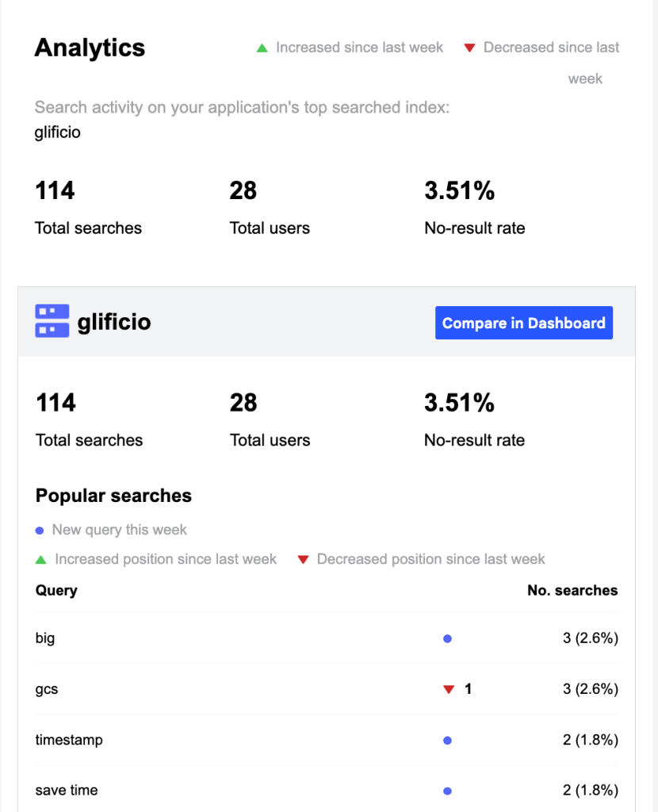Click the Total searches value 114

(x=55, y=190)
